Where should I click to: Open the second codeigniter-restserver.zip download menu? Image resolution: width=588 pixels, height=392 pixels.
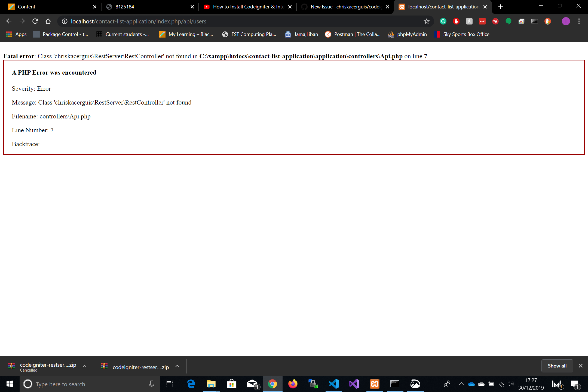tap(177, 366)
